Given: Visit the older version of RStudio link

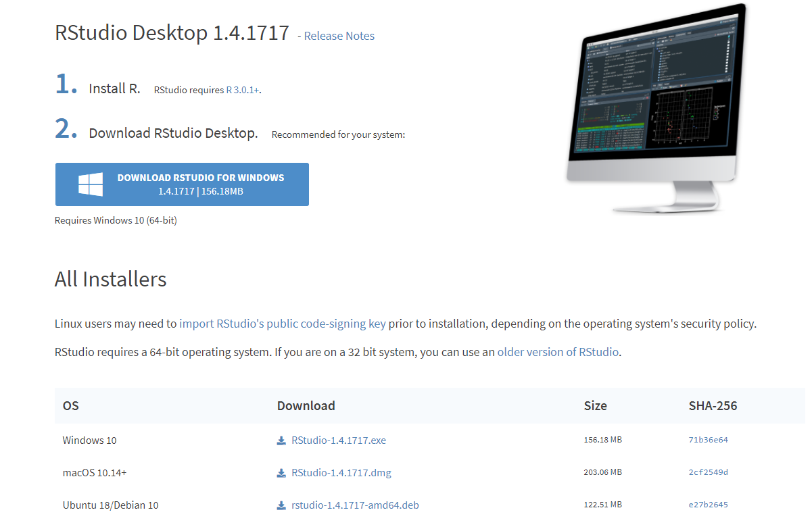Looking at the screenshot, I should point(558,352).
